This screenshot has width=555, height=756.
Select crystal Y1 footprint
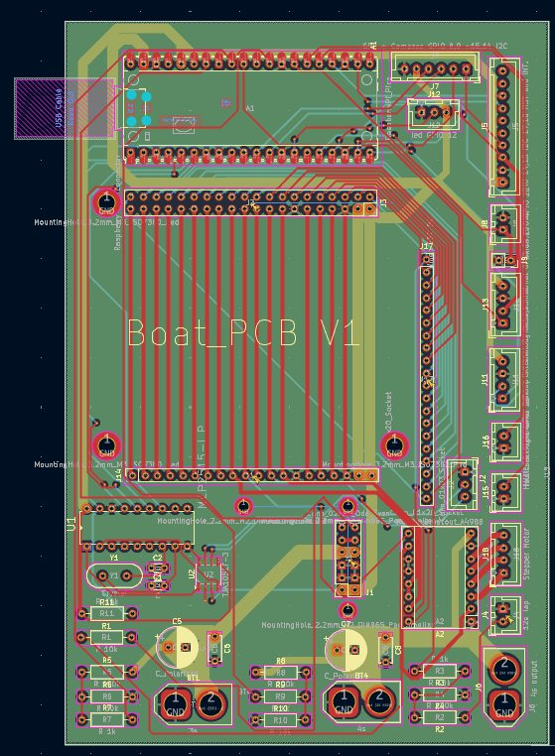(114, 575)
